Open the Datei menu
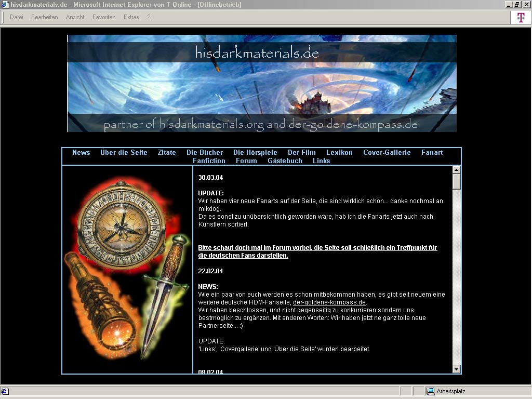The height and width of the screenshot is (399, 532). tap(16, 17)
